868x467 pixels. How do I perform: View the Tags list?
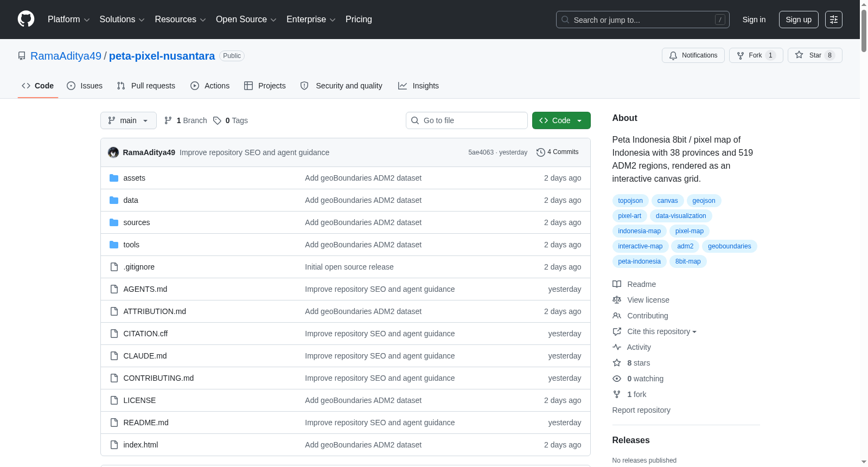coord(231,120)
